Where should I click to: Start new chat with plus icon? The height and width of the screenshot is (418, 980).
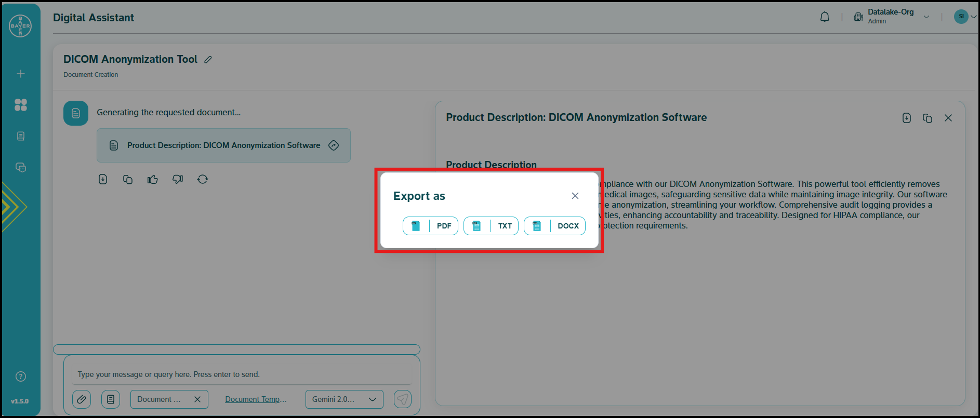click(21, 74)
